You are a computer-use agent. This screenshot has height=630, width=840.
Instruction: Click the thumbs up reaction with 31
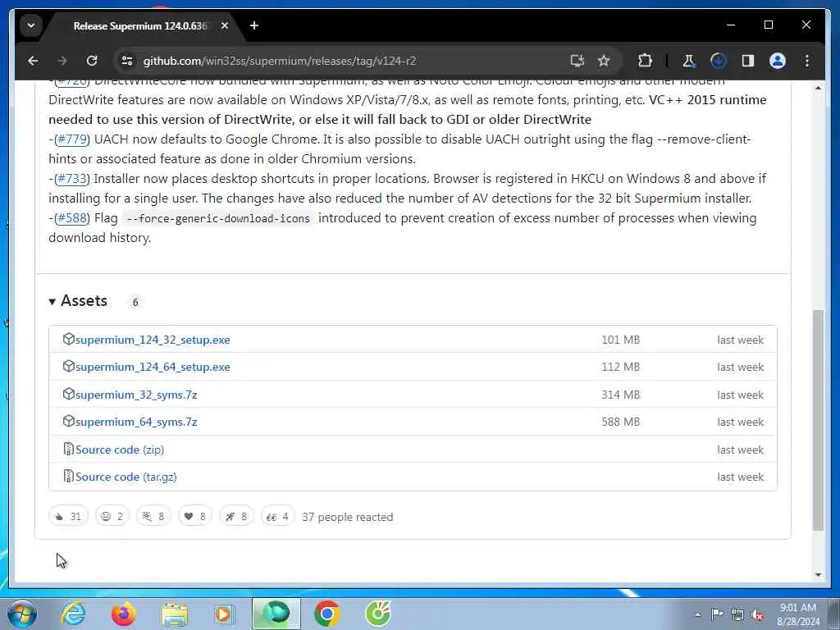pyautogui.click(x=68, y=517)
